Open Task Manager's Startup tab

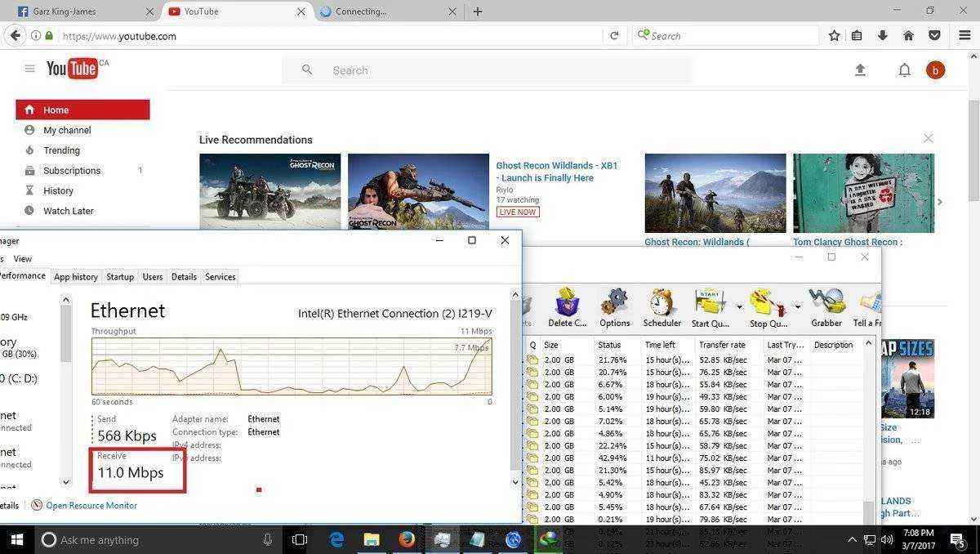120,277
